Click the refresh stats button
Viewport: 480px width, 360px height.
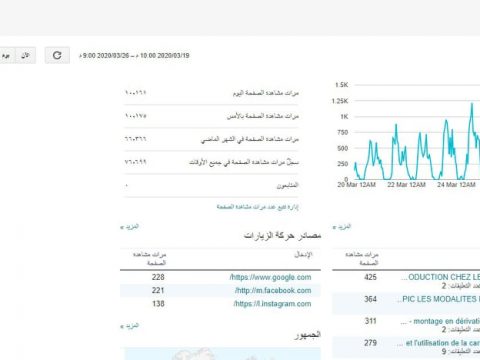tap(57, 55)
